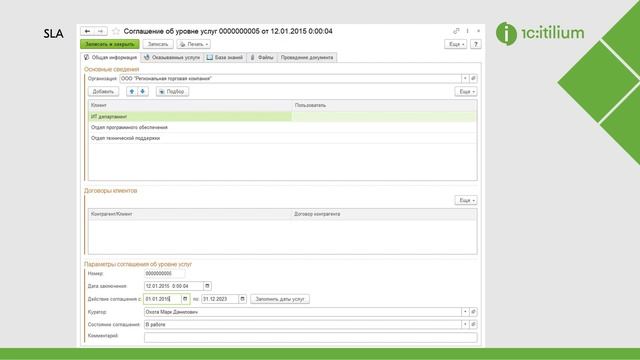Click the Клиент column header
This screenshot has height=360, width=640.
coord(190,105)
